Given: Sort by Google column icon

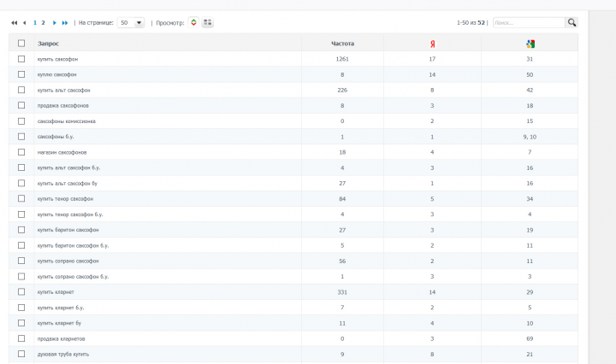Looking at the screenshot, I should tap(530, 44).
